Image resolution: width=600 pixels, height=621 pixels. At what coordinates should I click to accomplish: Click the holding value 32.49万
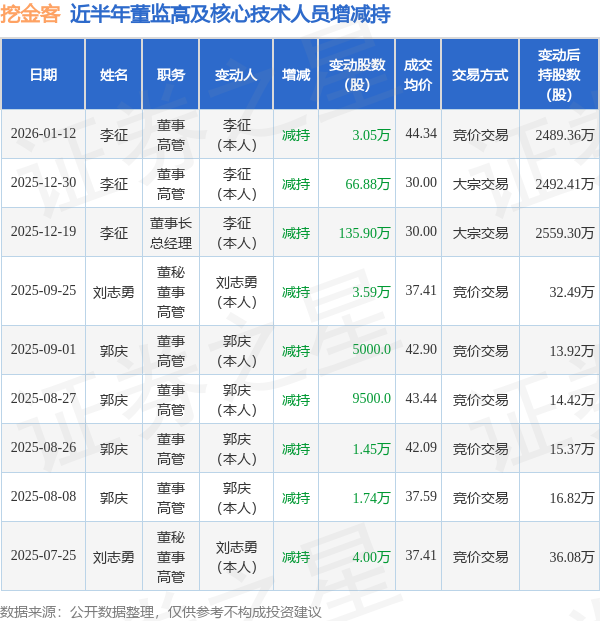(x=572, y=292)
